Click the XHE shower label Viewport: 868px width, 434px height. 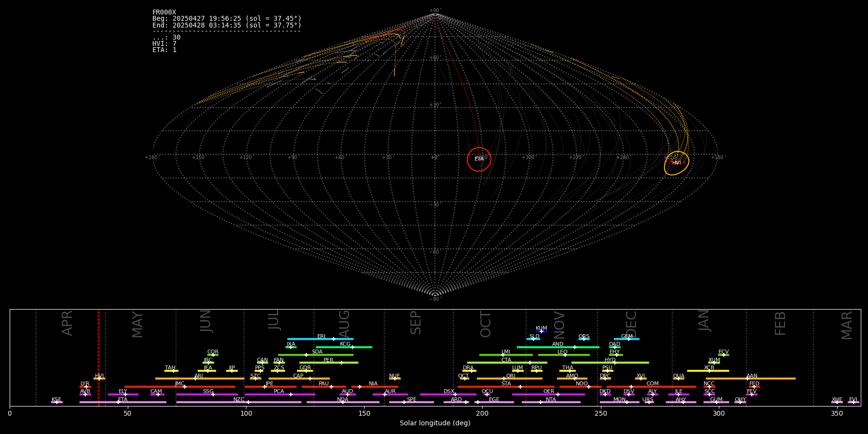pyautogui.click(x=837, y=400)
